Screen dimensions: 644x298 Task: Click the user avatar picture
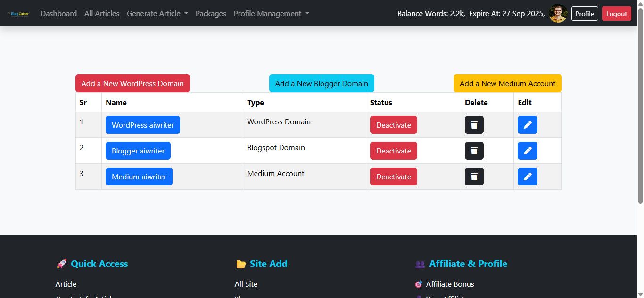coord(558,14)
